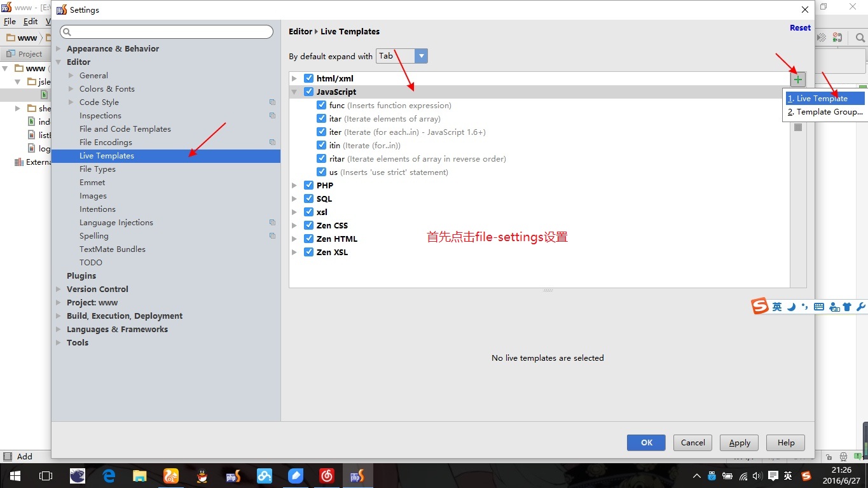
Task: Open the wrench settings icon on Sogou bar
Action: (861, 307)
